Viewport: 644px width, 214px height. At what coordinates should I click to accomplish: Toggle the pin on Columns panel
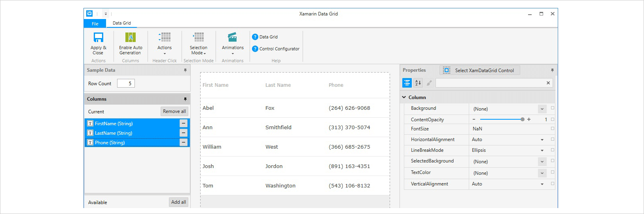coord(185,99)
